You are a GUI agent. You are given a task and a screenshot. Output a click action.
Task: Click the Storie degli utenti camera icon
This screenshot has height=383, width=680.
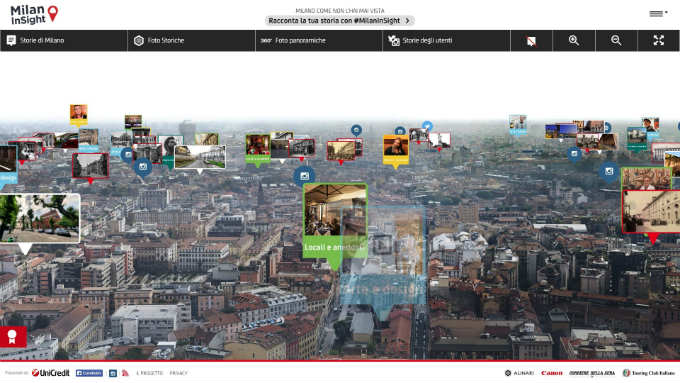(394, 40)
